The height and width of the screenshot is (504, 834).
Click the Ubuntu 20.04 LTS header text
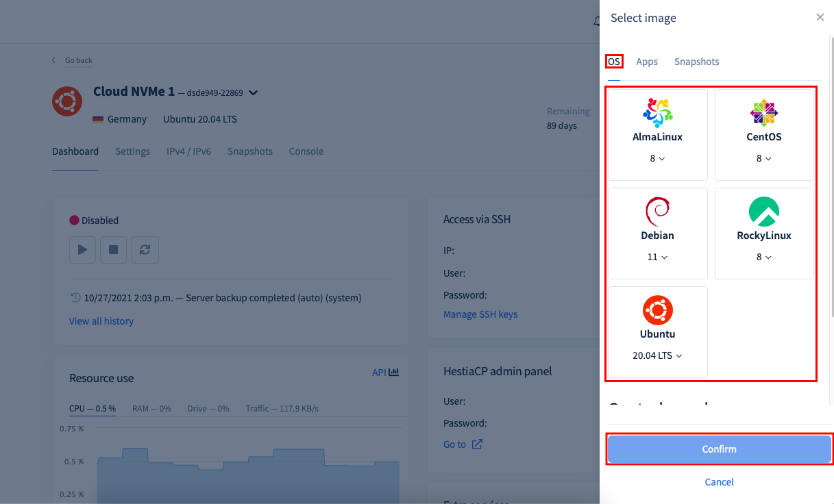coord(200,119)
